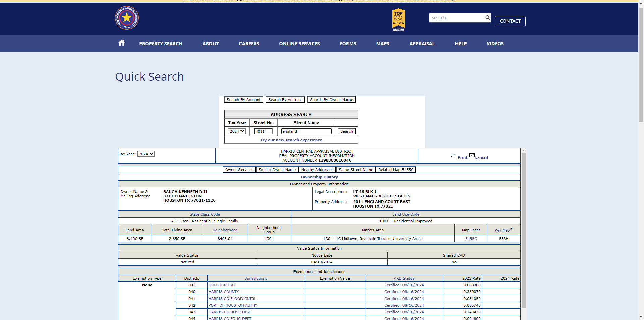The width and height of the screenshot is (644, 320).
Task: Click the Street Name input field
Action: point(306,131)
